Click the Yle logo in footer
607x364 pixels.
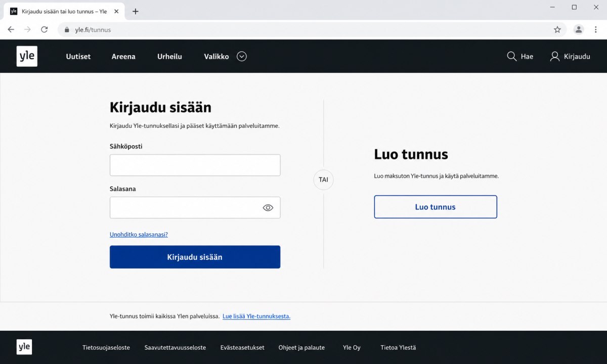pos(24,347)
